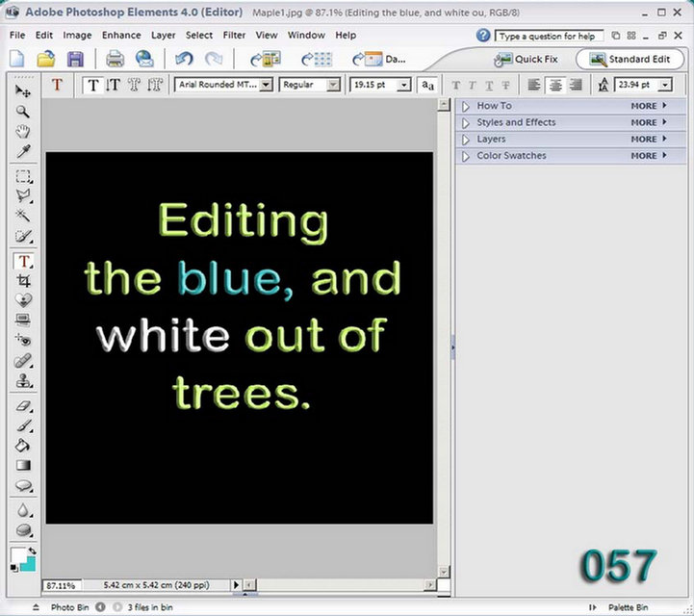Set center align text
The width and height of the screenshot is (694, 616).
click(x=555, y=85)
